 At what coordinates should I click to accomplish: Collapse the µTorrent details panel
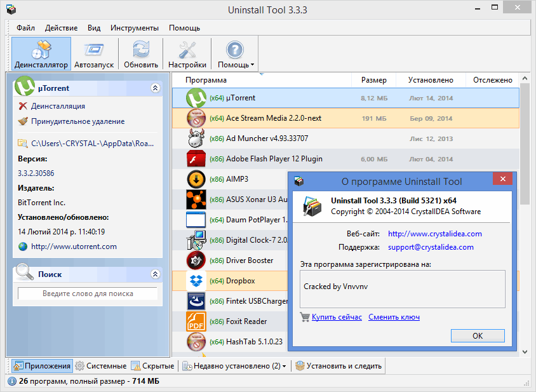coord(155,88)
